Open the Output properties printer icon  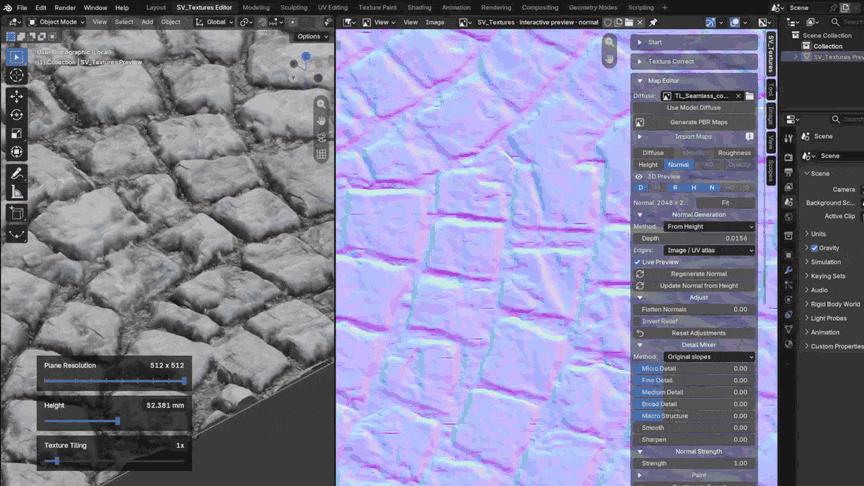click(x=789, y=172)
